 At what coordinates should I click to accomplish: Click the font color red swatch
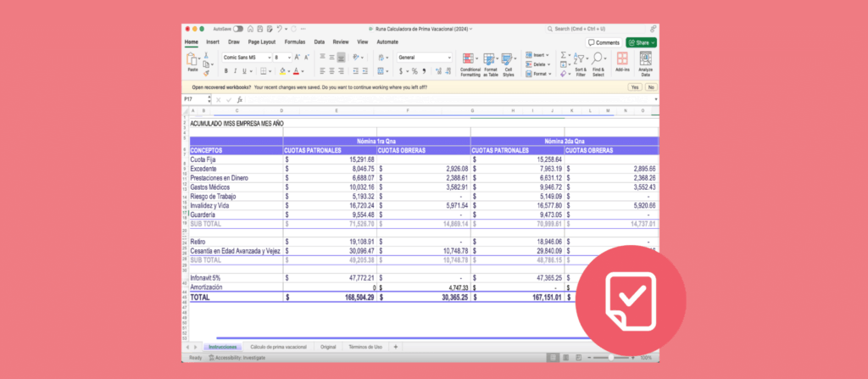(x=298, y=71)
